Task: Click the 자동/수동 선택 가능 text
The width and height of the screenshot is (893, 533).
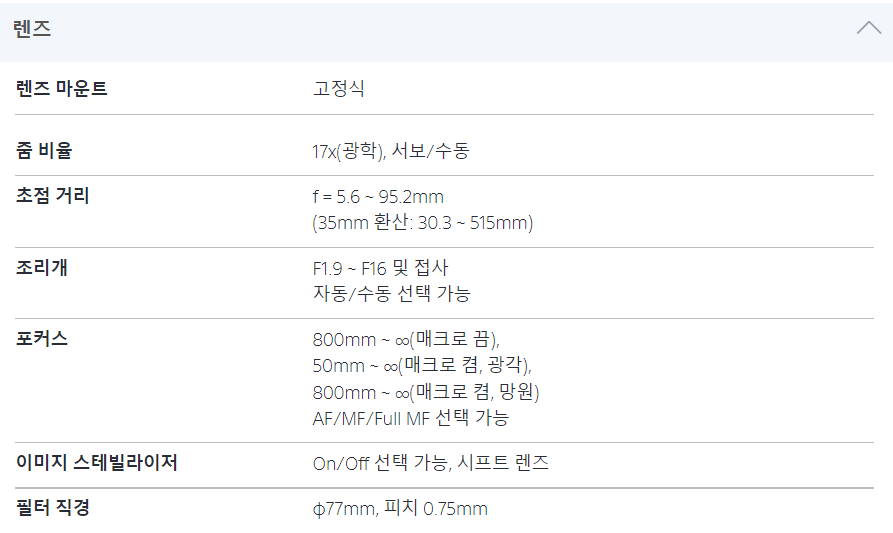Action: 391,294
